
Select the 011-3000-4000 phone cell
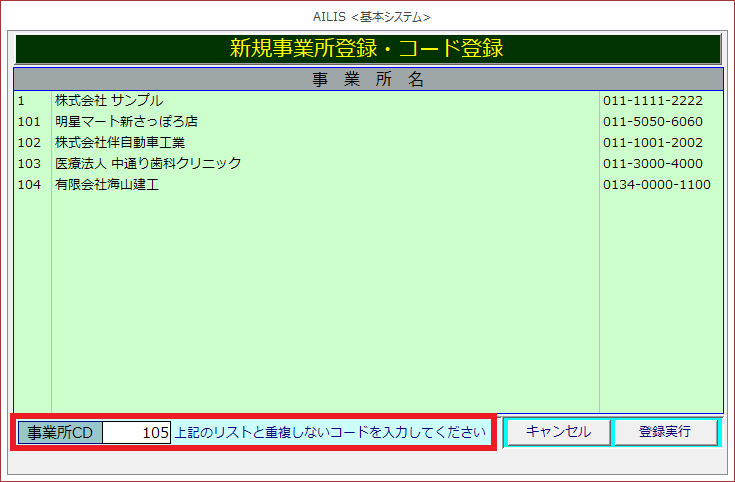pyautogui.click(x=652, y=164)
